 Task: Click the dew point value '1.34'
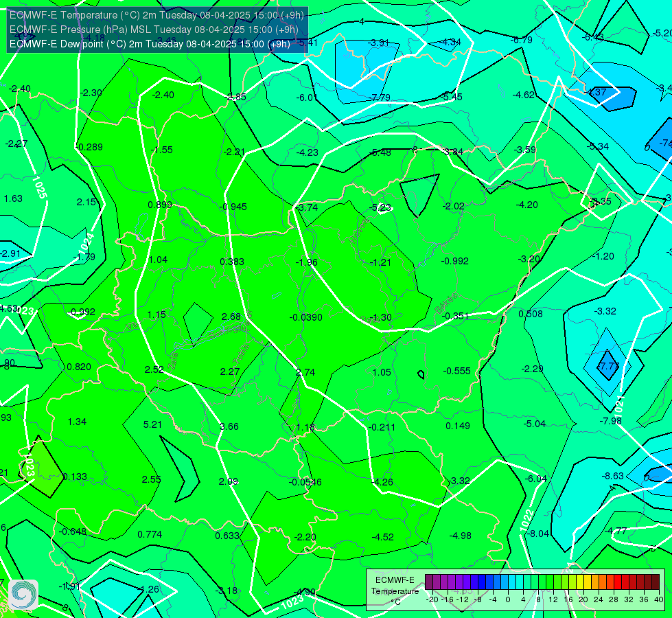77,422
